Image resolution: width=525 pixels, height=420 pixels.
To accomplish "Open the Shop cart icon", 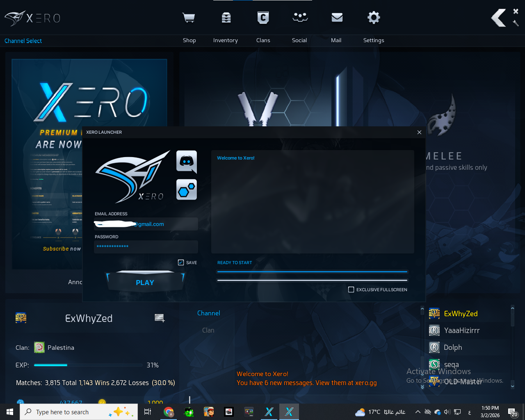I will coord(189,18).
